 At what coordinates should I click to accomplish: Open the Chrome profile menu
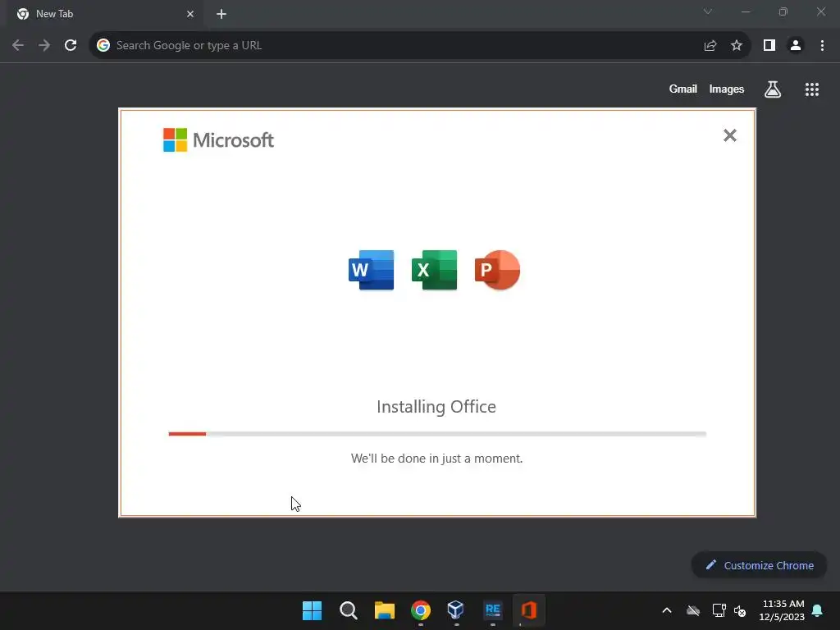coord(796,46)
